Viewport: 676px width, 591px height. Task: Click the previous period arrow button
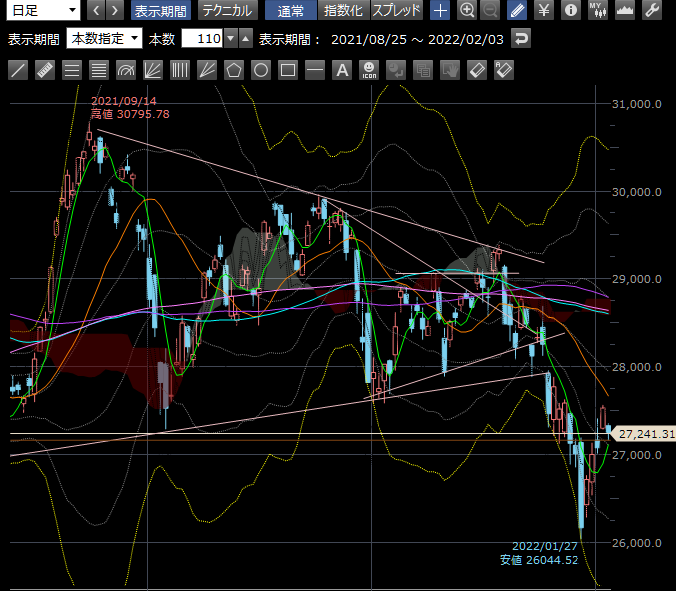tap(96, 11)
